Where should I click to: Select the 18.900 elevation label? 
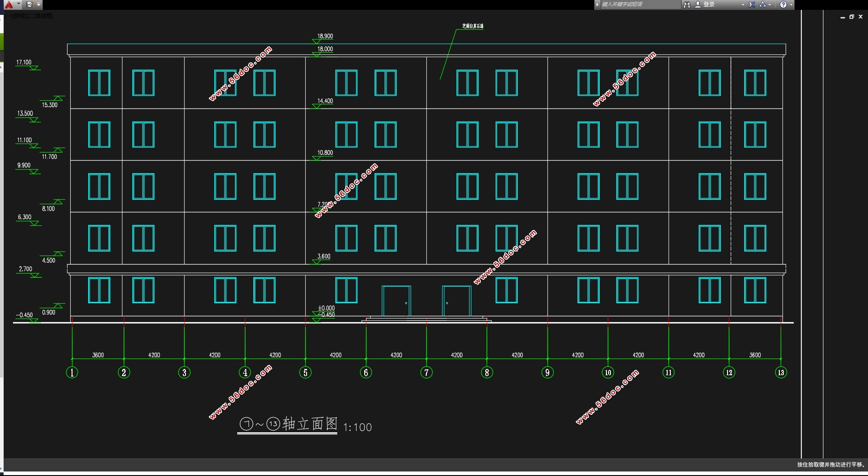pos(325,36)
